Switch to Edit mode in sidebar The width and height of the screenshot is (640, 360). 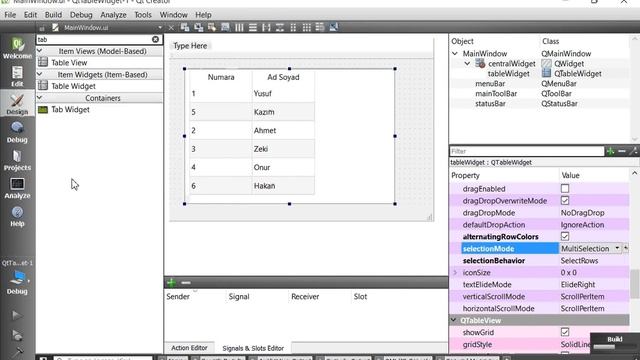click(x=17, y=76)
